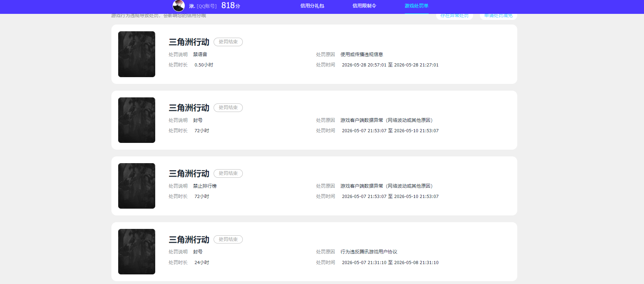644x284 pixels.
Task: Click 三角洲行动 title of the 禁语音 card
Action: coord(189,42)
